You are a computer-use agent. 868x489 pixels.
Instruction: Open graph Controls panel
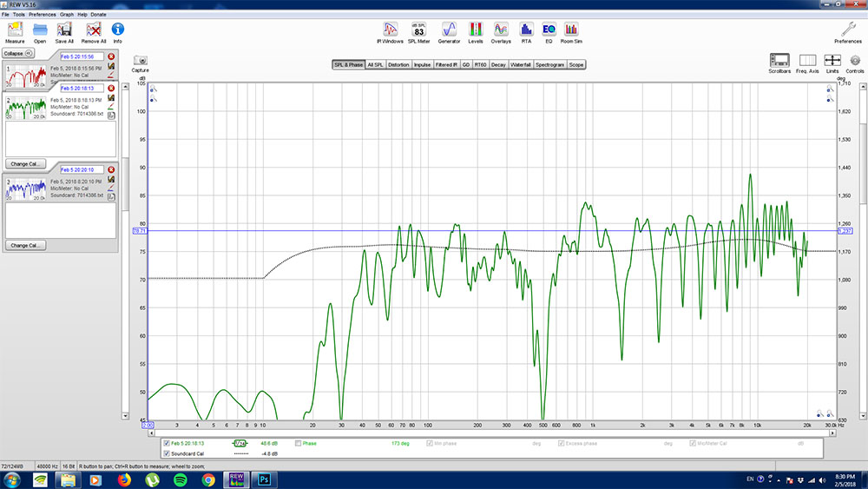pyautogui.click(x=855, y=63)
